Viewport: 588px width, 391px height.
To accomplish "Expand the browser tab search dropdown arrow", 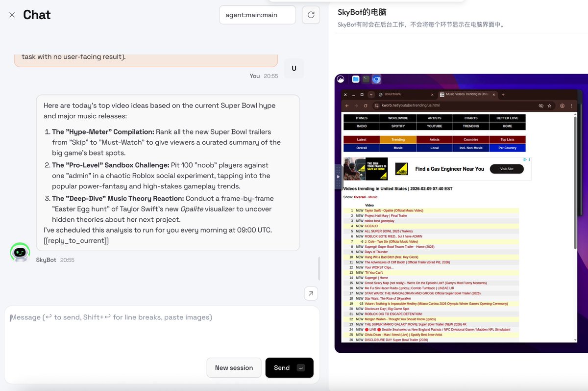I will click(371, 95).
